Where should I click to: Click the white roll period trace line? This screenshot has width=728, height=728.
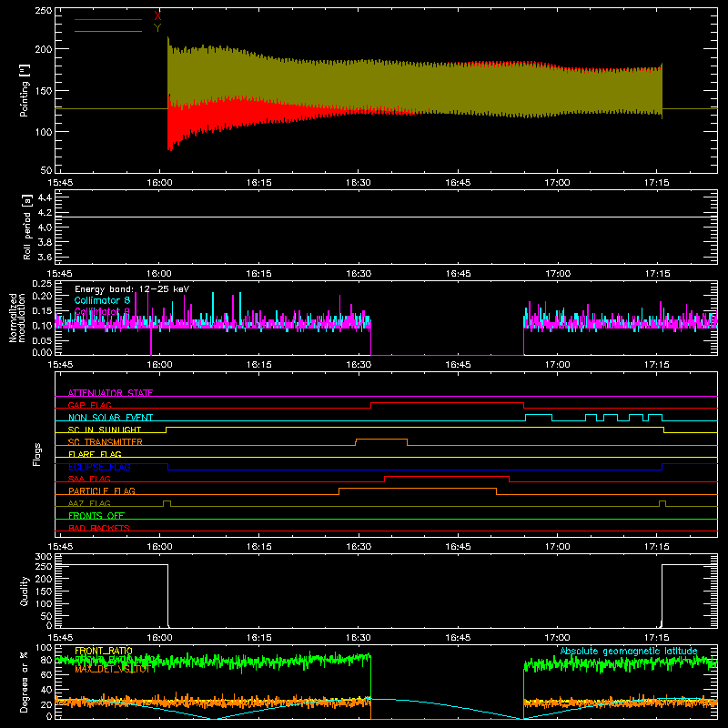point(386,217)
